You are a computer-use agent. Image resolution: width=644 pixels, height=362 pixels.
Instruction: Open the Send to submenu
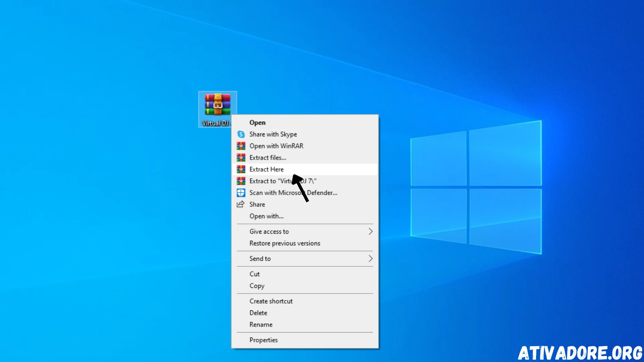click(305, 259)
